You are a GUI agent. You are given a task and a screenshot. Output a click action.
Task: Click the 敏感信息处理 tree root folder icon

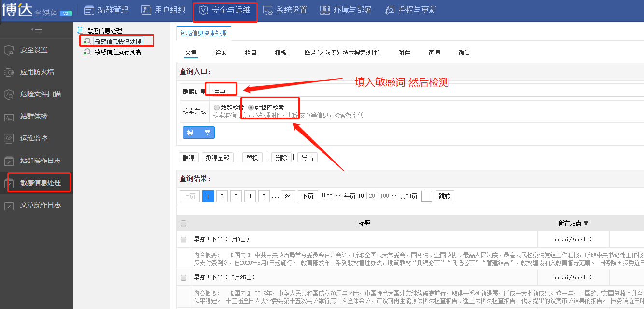80,30
